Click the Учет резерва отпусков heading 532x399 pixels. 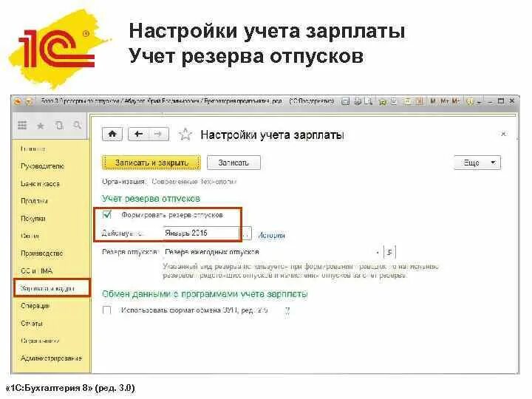(x=151, y=199)
